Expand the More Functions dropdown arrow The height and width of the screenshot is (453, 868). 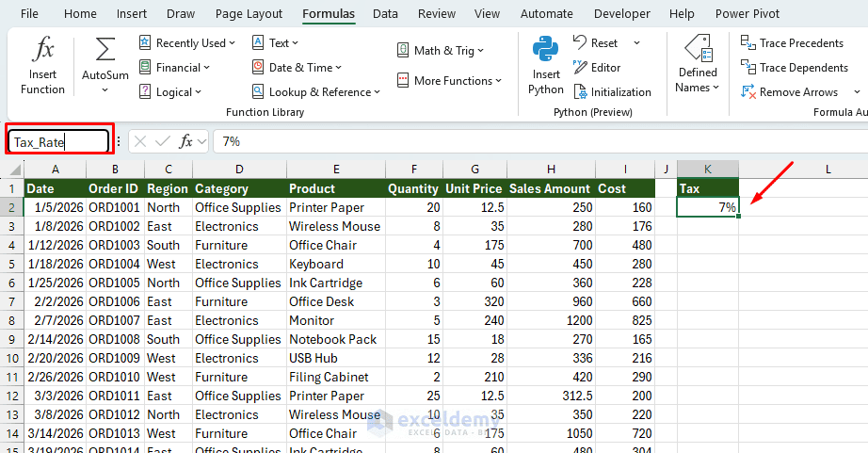[x=499, y=81]
